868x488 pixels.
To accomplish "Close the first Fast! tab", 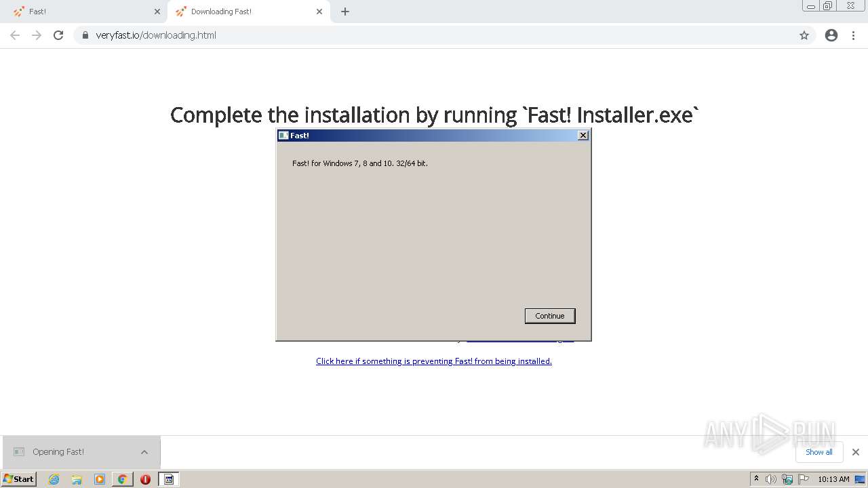I will coord(157,12).
